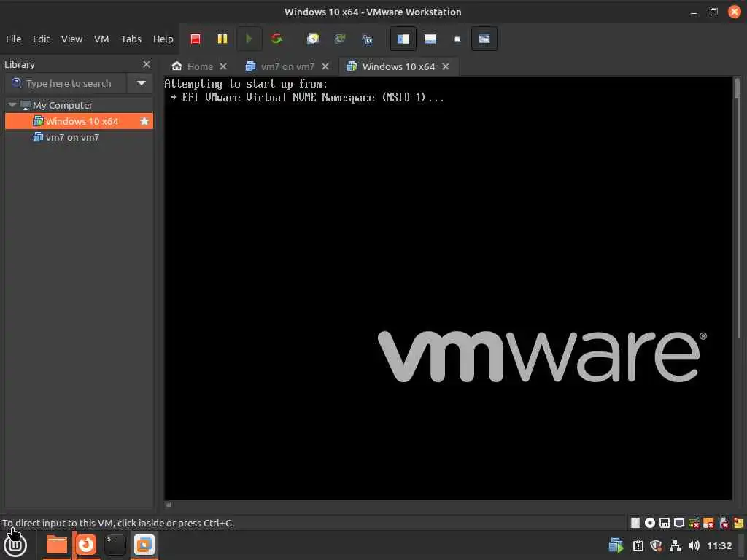Select Windows 10 x64 in the library
The image size is (747, 560).
click(x=79, y=122)
